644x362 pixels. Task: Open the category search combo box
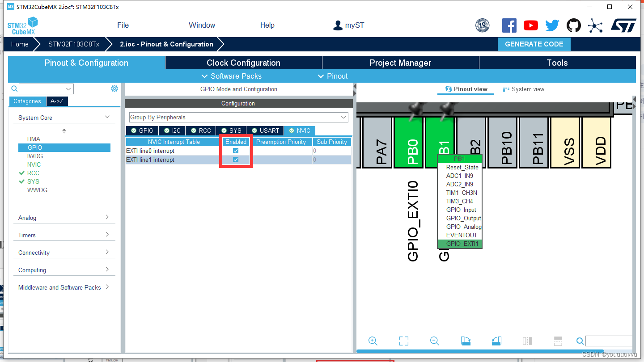pyautogui.click(x=46, y=89)
